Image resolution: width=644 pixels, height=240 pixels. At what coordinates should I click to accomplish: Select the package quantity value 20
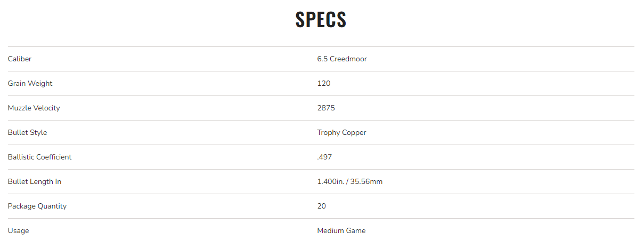point(322,206)
